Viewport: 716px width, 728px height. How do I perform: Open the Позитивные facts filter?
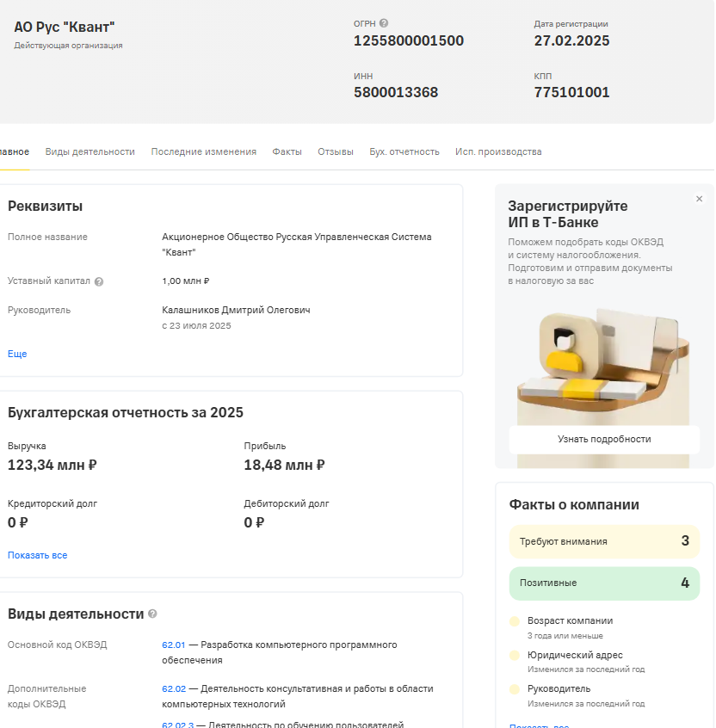(x=604, y=583)
